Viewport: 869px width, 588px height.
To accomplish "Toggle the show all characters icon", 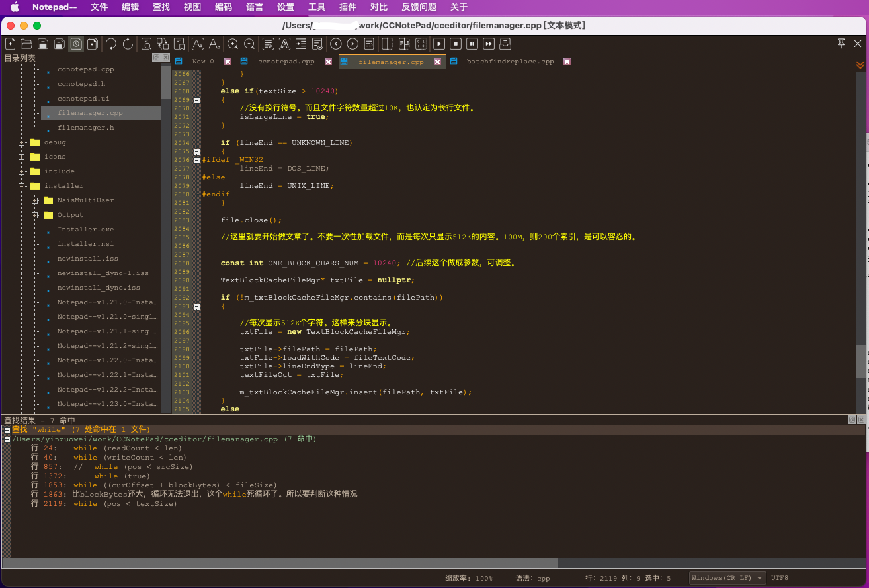I will (x=284, y=44).
